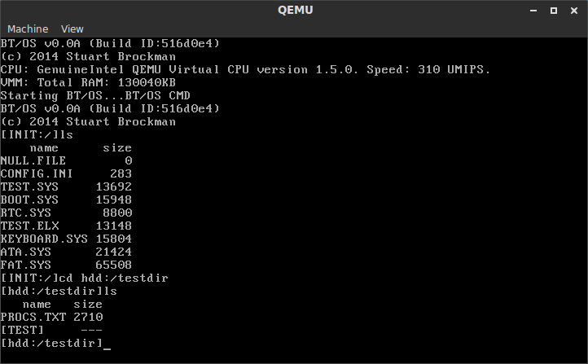Click the PROCS.TXT file entry
The height and width of the screenshot is (364, 588).
pyautogui.click(x=33, y=317)
